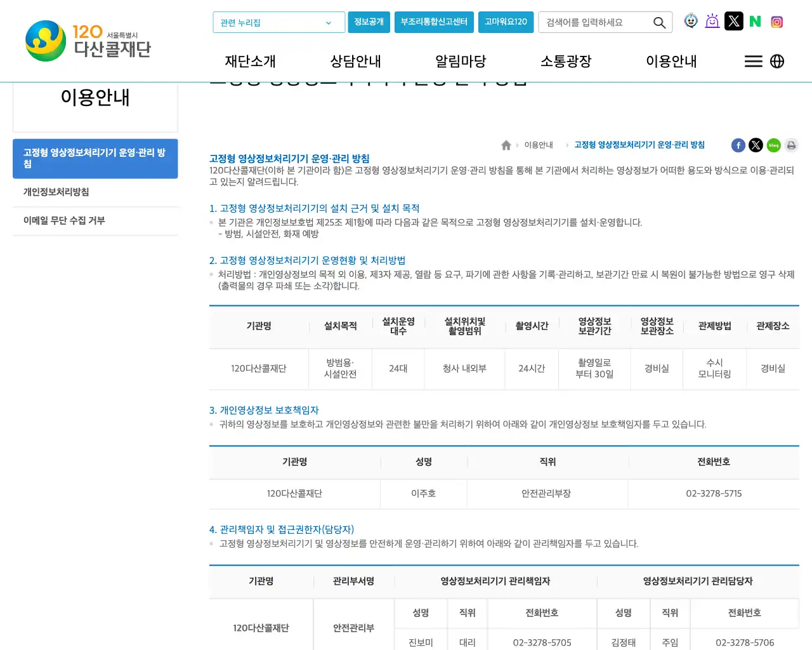This screenshot has height=650, width=812.
Task: Select sidebar item 고정형 영상정보처리기기 운영·관리 방침
Action: click(95, 159)
